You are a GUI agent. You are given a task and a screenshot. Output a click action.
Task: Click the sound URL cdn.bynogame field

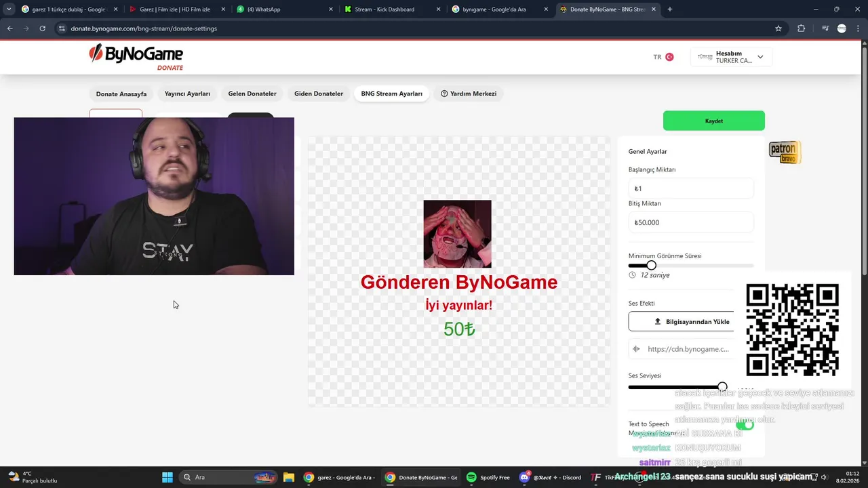pos(688,349)
